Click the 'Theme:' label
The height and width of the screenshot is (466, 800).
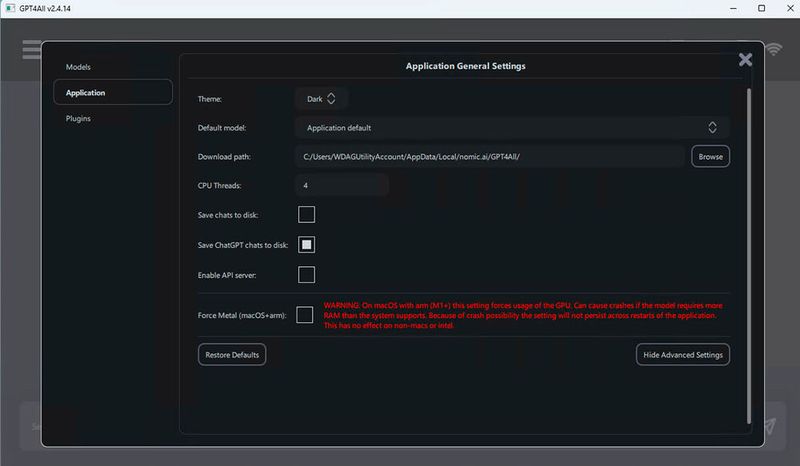[210, 99]
